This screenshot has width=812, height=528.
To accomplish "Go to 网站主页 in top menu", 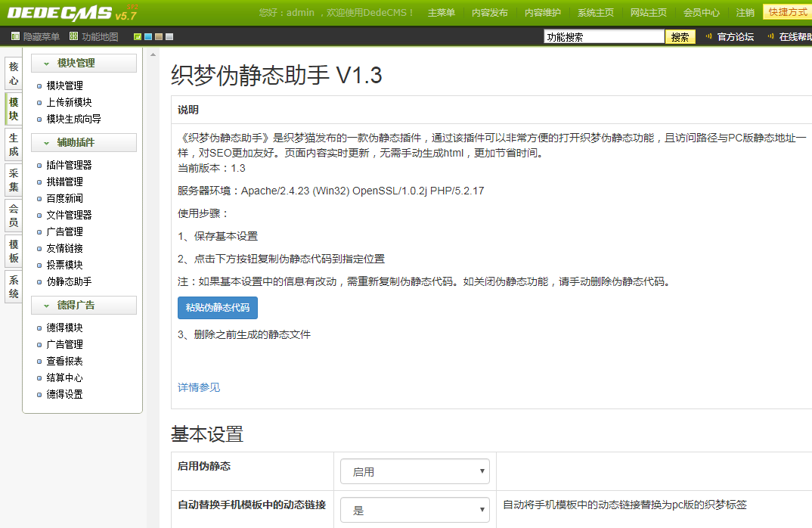I will pyautogui.click(x=649, y=12).
